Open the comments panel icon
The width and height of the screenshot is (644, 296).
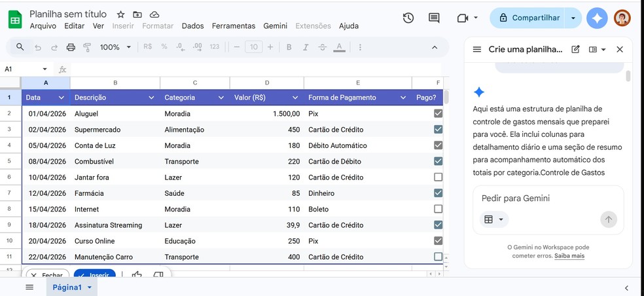(x=434, y=18)
